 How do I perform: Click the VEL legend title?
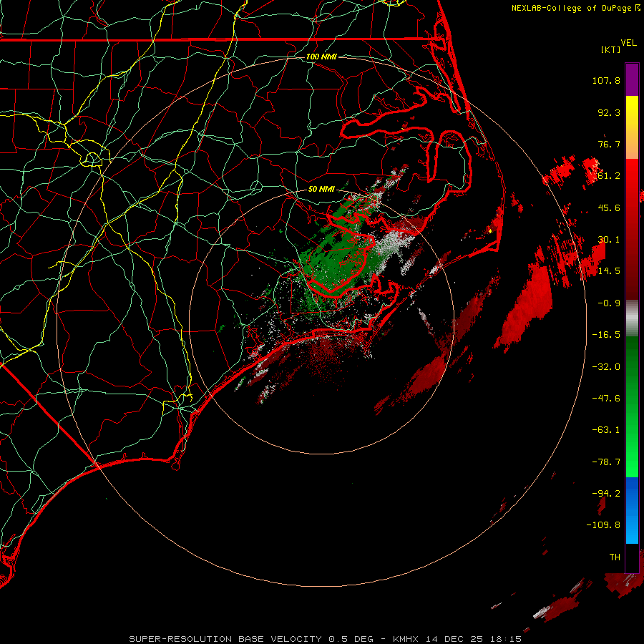click(x=628, y=43)
